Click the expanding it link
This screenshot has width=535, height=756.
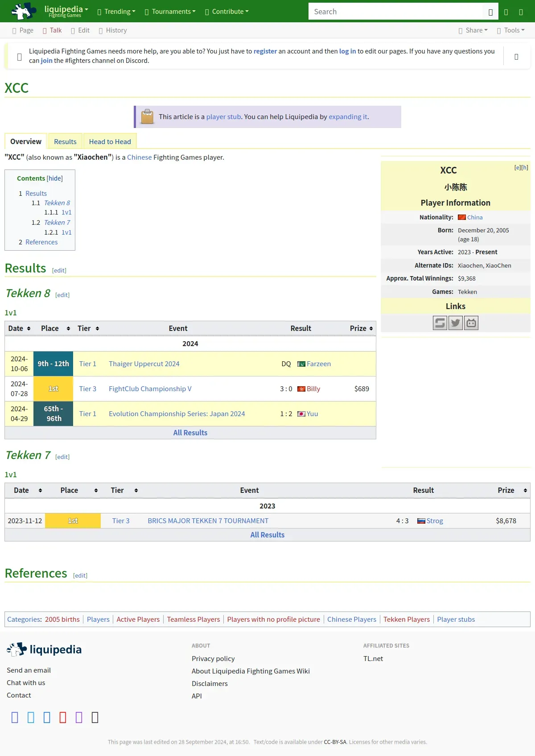coord(348,117)
